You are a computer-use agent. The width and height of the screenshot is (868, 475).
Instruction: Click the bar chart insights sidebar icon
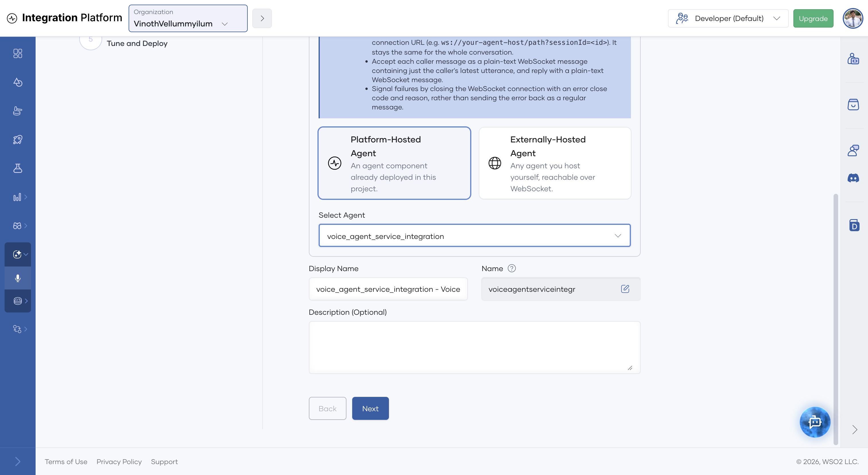(17, 197)
